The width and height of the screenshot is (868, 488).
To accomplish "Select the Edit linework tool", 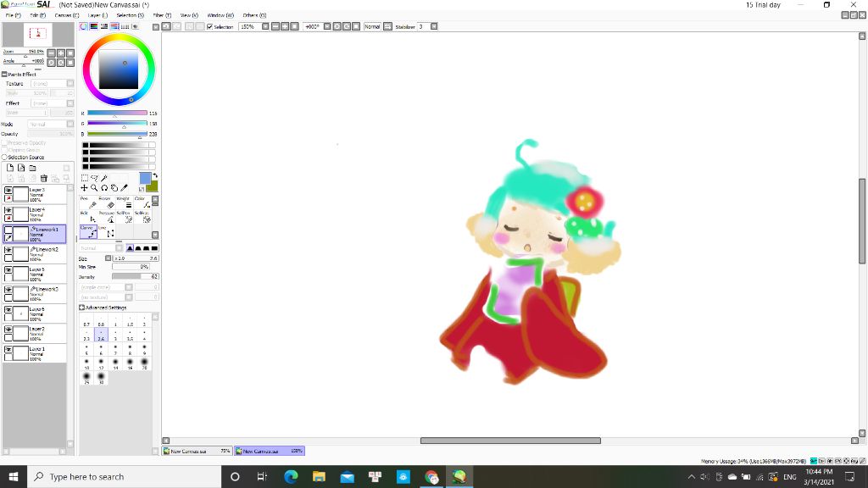I will [87, 217].
